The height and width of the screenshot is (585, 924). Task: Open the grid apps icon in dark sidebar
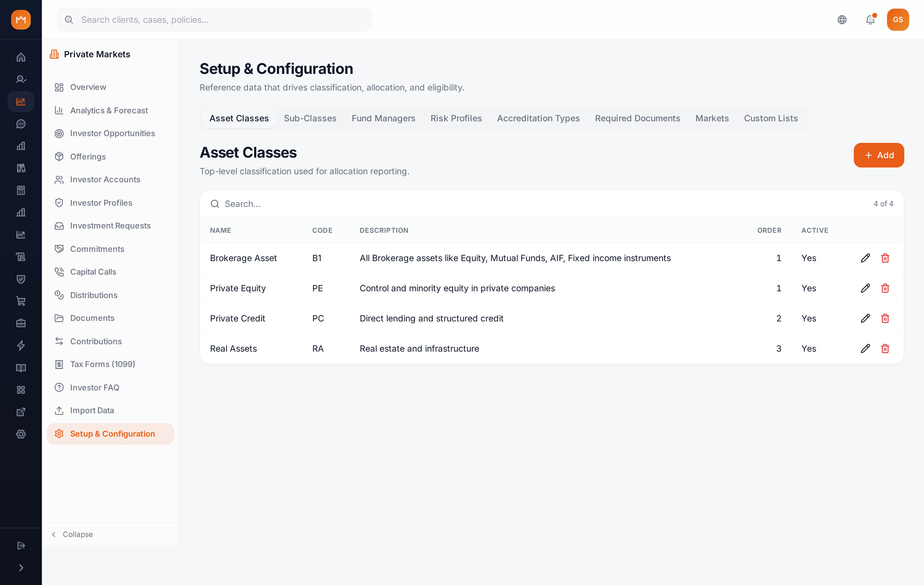coord(21,390)
